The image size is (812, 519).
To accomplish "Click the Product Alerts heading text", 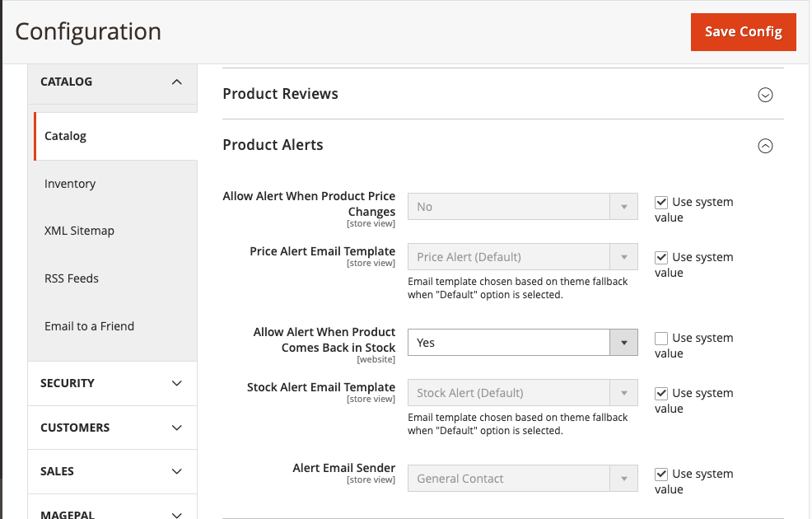I will [273, 145].
